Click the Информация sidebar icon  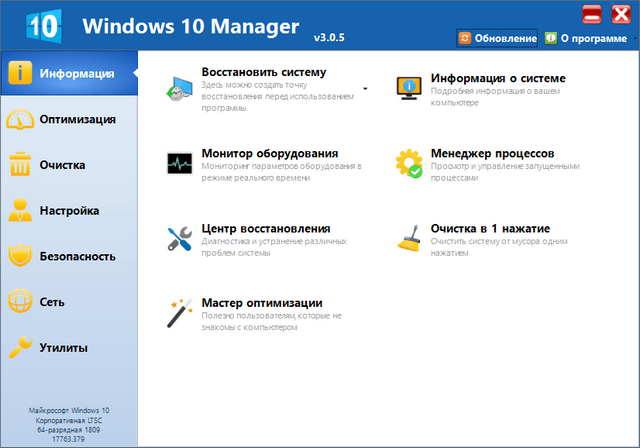[x=20, y=73]
